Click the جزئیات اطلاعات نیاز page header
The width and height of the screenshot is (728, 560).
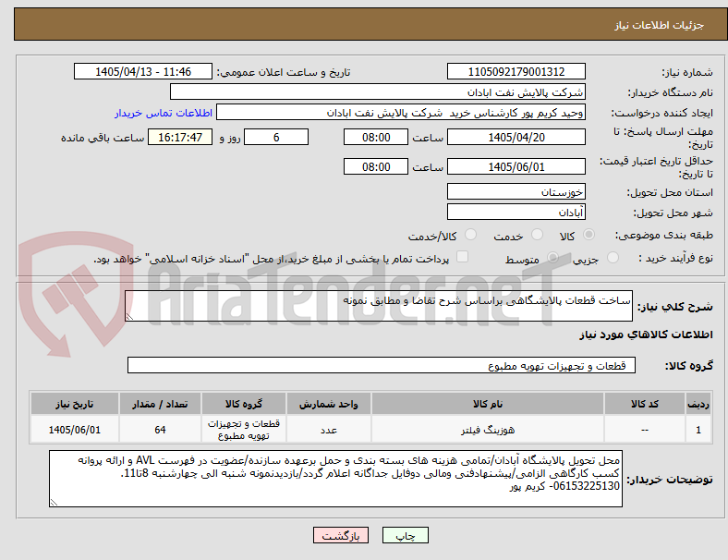coord(660,25)
